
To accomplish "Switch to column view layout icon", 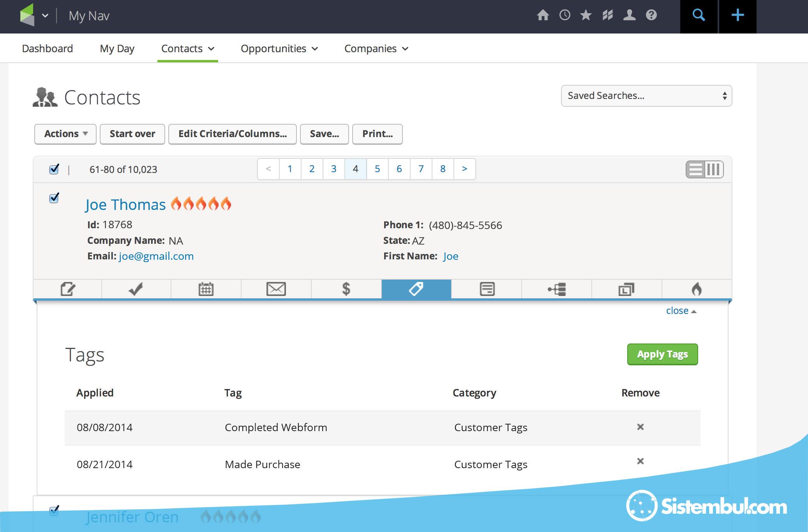I will 714,169.
